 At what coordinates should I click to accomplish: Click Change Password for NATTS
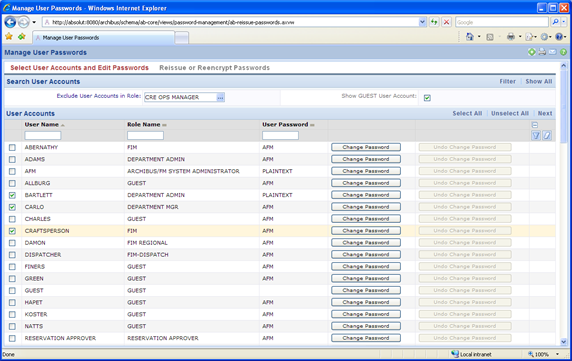pos(366,326)
